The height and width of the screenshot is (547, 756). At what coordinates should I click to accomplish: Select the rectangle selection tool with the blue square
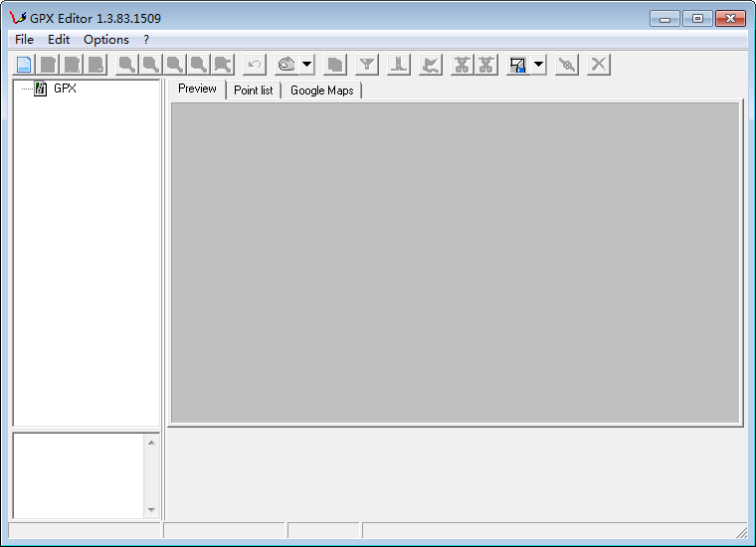coord(518,64)
